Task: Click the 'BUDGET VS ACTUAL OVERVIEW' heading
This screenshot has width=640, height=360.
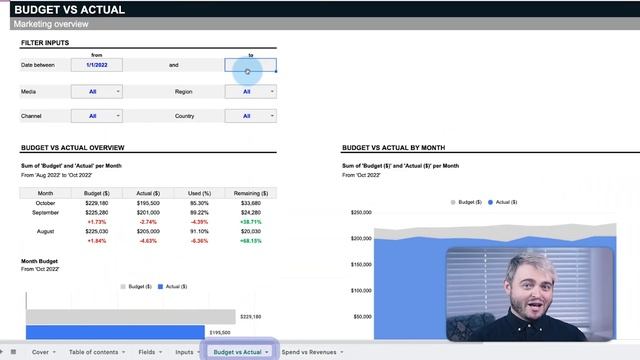Action: click(x=73, y=148)
